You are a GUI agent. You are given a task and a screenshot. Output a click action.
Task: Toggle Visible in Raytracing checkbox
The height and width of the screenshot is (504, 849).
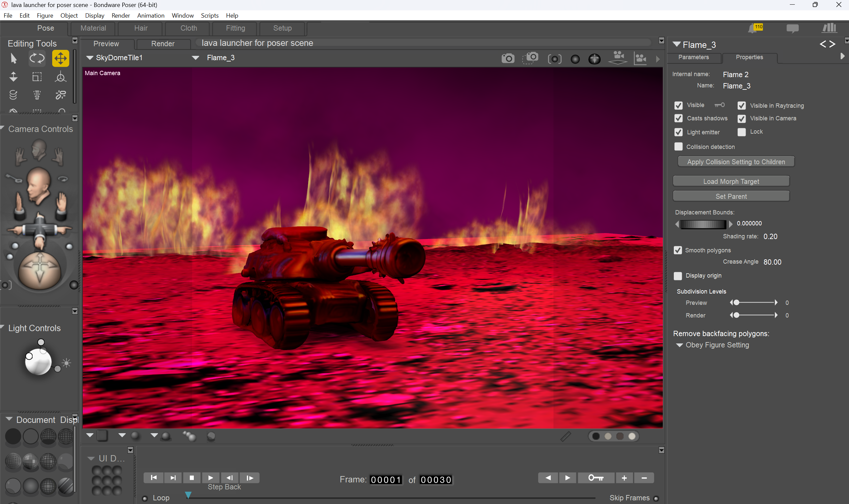pyautogui.click(x=741, y=106)
